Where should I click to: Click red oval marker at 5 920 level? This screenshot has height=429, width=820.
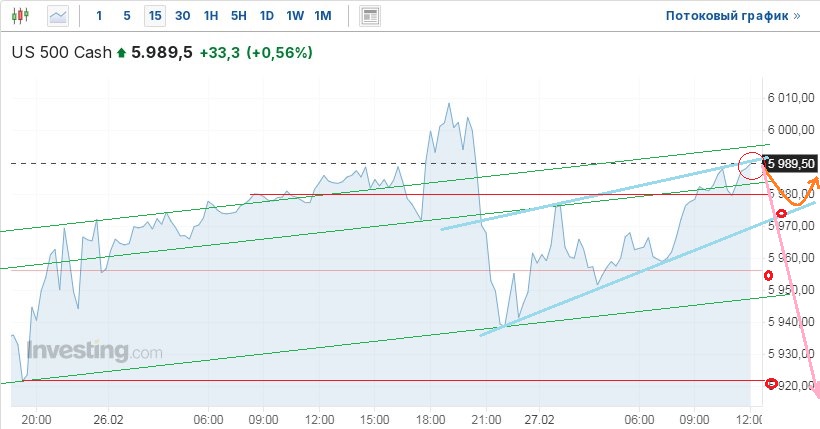pos(771,383)
